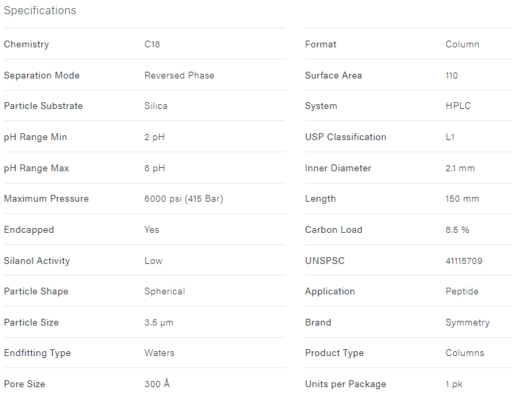Select the 3.5 µm particle size
This screenshot has width=512, height=400.
pos(159,323)
